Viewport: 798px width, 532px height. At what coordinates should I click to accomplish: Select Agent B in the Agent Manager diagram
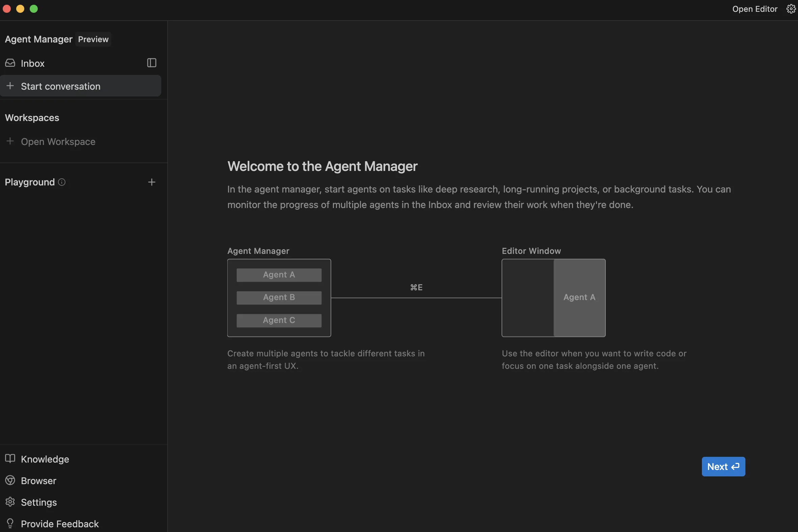tap(278, 297)
